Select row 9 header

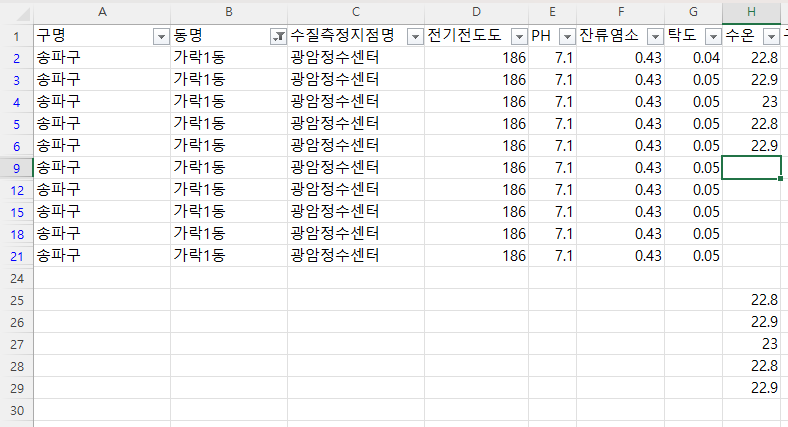pyautogui.click(x=17, y=168)
